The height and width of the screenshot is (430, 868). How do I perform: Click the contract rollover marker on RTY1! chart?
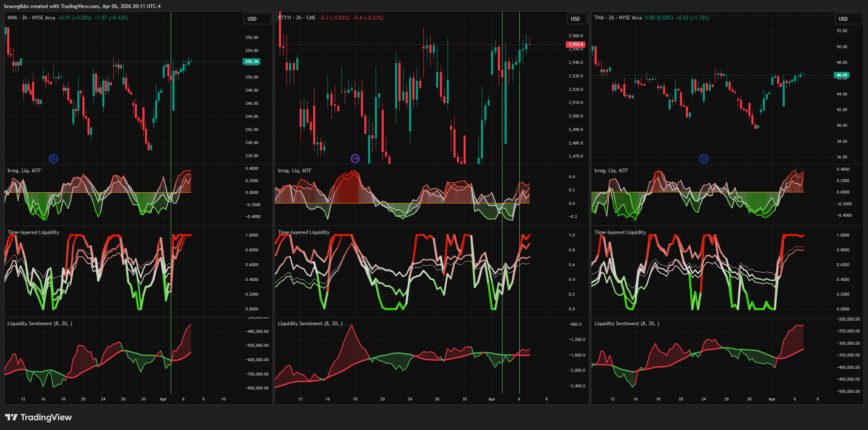pyautogui.click(x=355, y=159)
